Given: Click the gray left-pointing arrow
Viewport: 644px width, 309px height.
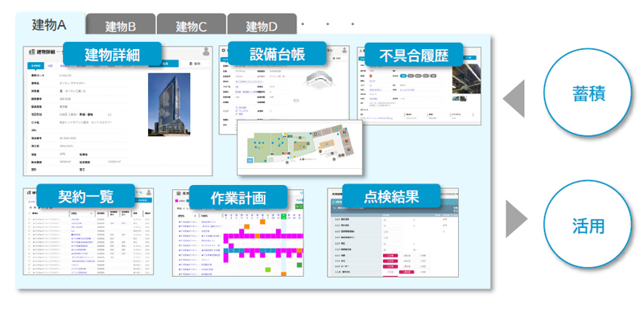Looking at the screenshot, I should (514, 98).
